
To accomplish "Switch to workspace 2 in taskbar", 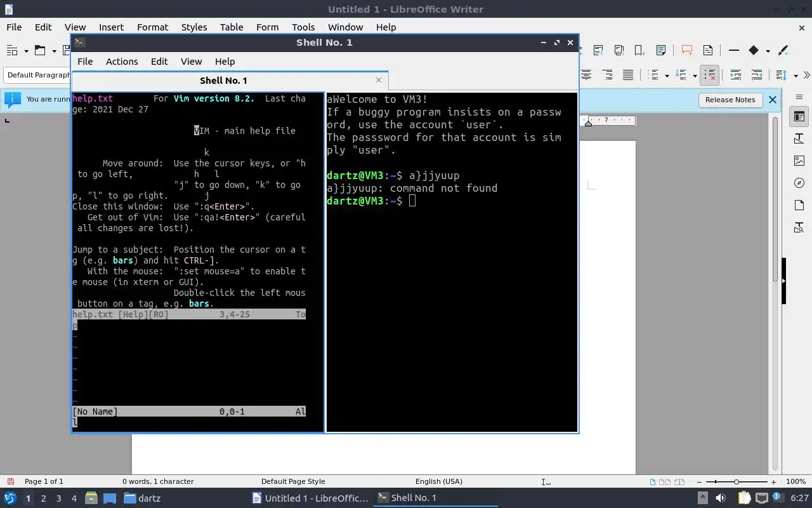I will click(43, 498).
